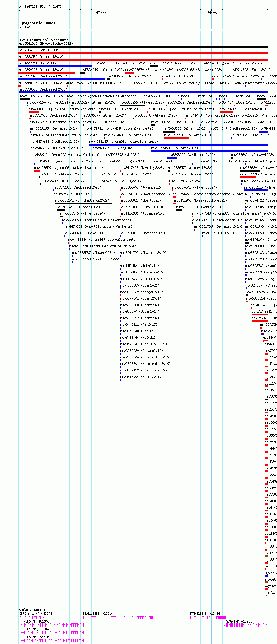Open variant nsv3803 (Kidd2008)
The width and height of the screenshot is (277, 644).
pyautogui.click(x=198, y=96)
